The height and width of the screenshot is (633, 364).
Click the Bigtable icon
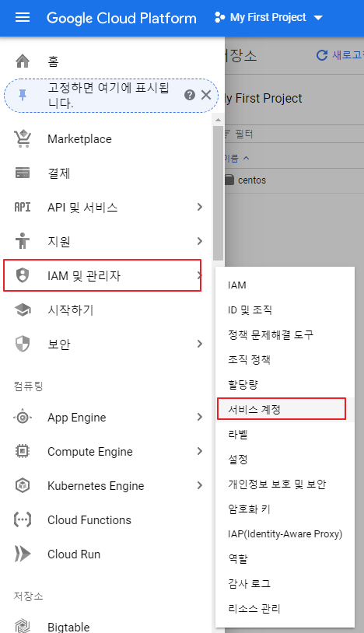(x=23, y=626)
